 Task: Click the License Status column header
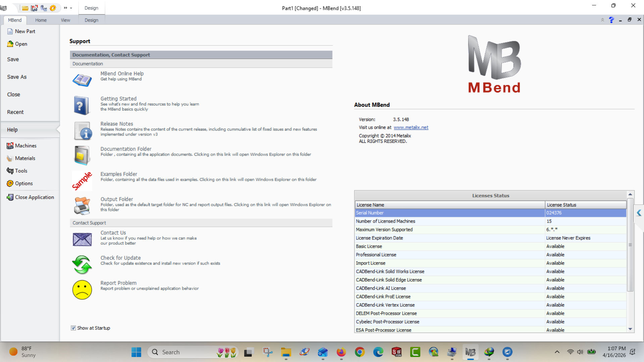586,205
